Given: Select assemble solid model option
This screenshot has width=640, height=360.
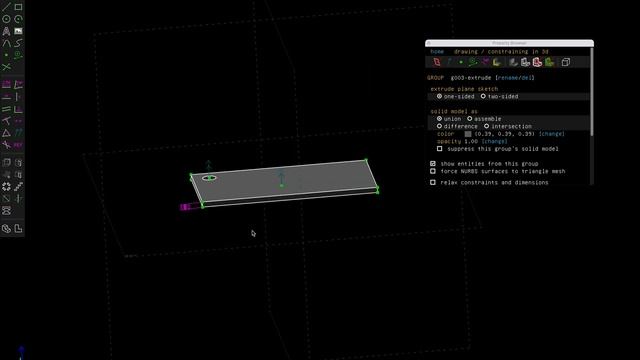Looking at the screenshot, I should (484, 119).
